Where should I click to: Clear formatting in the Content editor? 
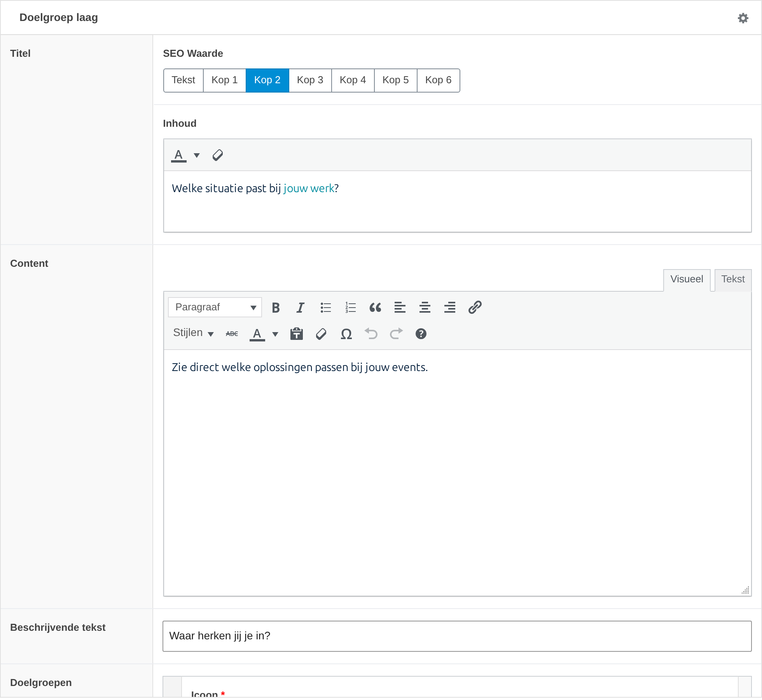[322, 334]
